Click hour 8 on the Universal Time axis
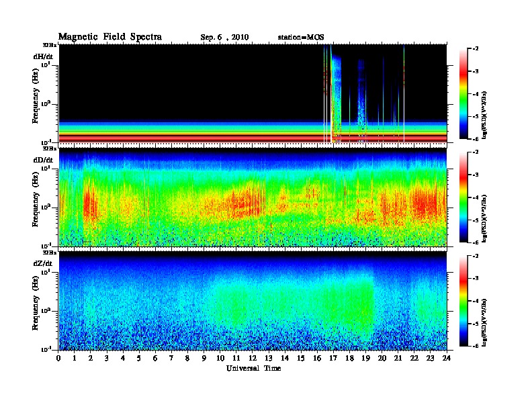The height and width of the screenshot is (411, 532). (187, 358)
